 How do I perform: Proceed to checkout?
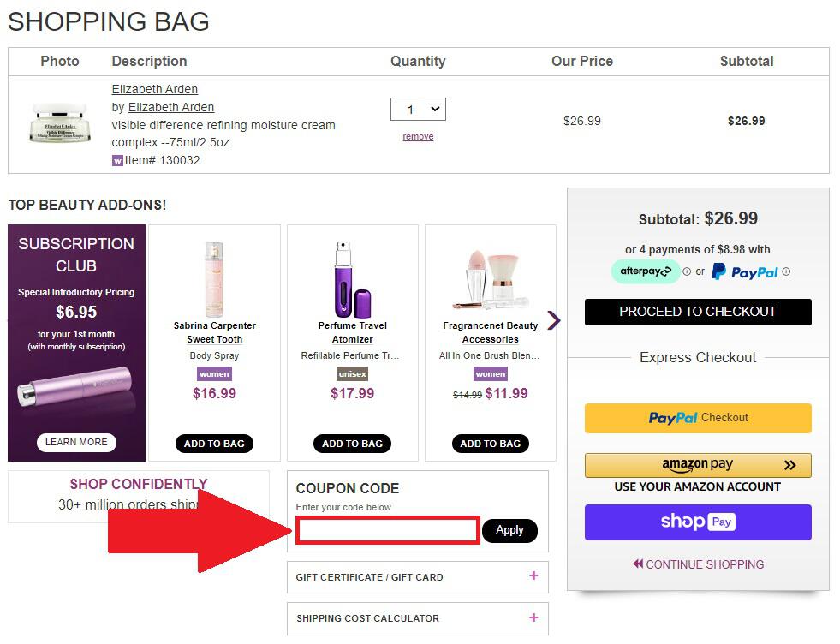pyautogui.click(x=697, y=312)
